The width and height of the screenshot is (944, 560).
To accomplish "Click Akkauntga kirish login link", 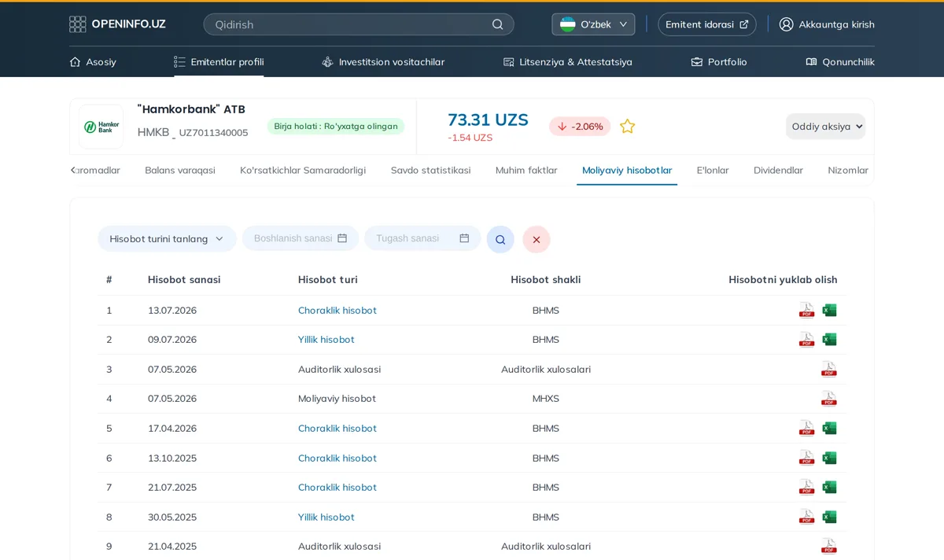I will [827, 24].
